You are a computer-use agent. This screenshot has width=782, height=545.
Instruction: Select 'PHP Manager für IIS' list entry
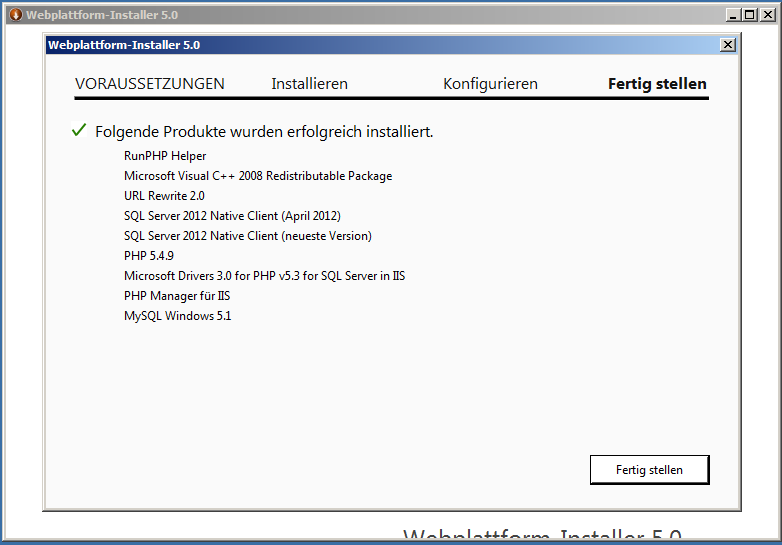tap(177, 296)
